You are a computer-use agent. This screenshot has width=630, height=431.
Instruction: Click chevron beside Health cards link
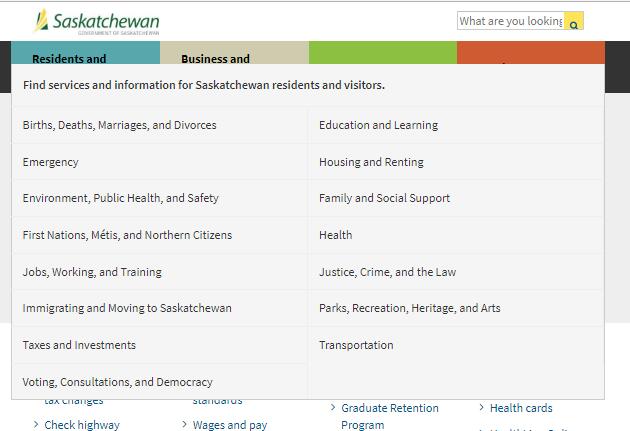481,408
